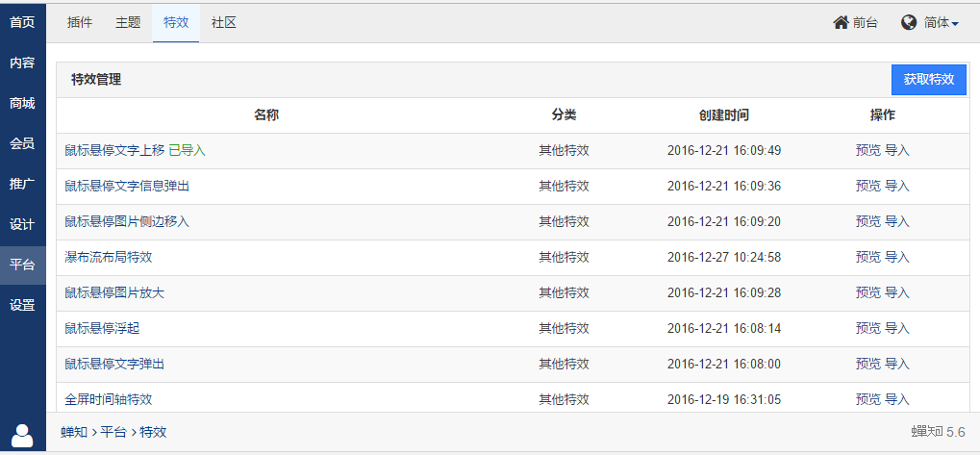Click the 获取特效 button

click(929, 80)
